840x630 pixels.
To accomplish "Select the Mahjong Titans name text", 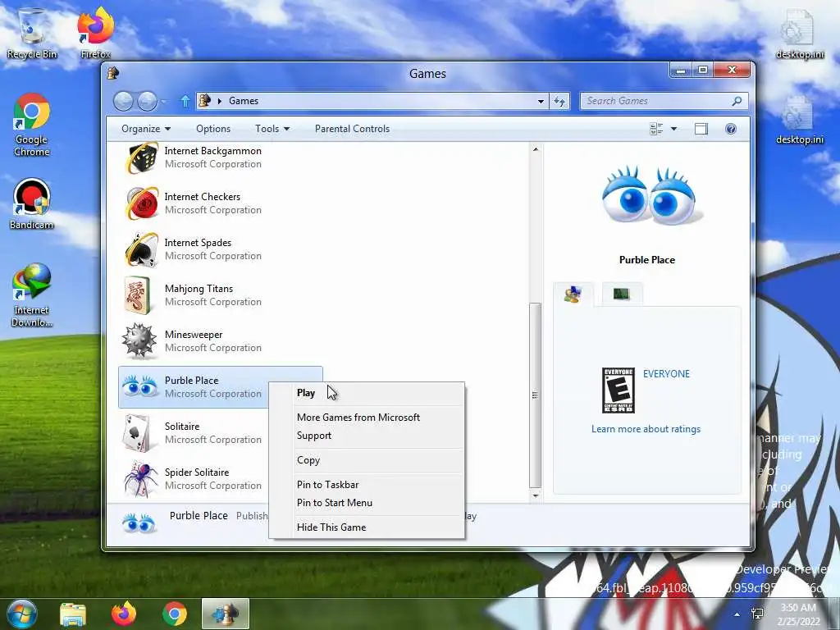I will [x=199, y=289].
